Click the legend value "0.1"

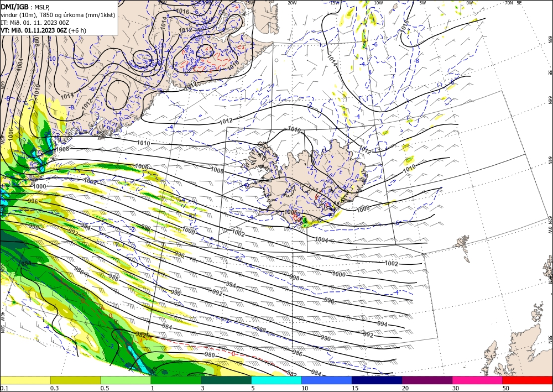tap(3, 388)
